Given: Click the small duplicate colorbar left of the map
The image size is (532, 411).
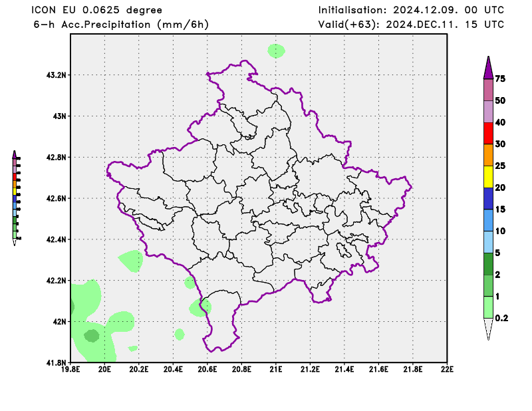Looking at the screenshot, I should tap(16, 198).
